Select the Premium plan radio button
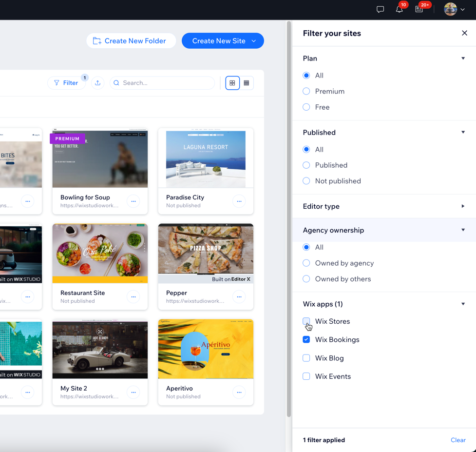 pos(306,91)
